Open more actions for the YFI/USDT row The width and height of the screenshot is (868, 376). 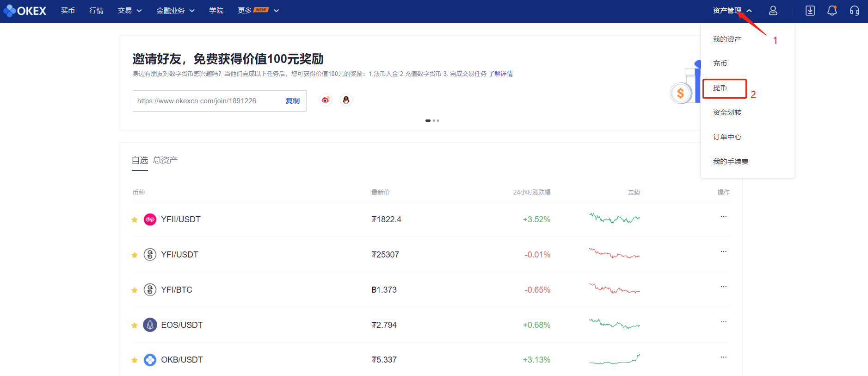[x=723, y=251]
